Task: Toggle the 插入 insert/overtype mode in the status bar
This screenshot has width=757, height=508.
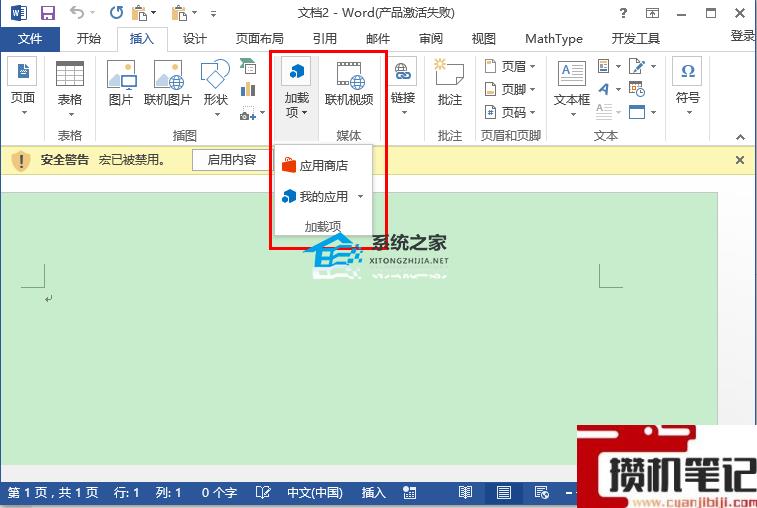Action: point(373,493)
